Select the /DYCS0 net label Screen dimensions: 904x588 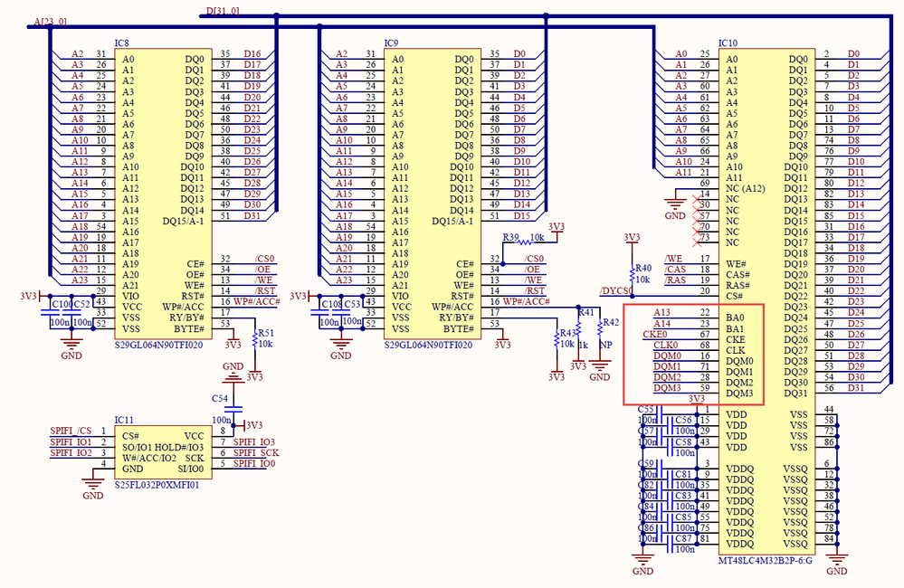(615, 291)
